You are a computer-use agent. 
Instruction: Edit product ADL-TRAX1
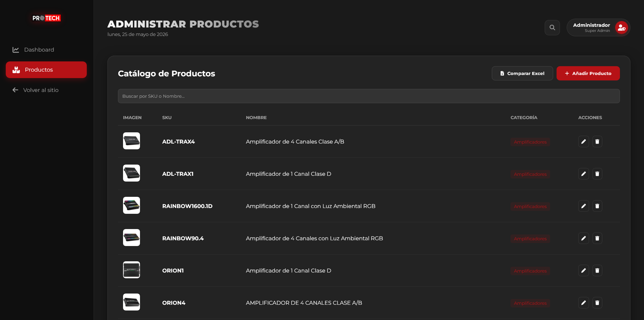pyautogui.click(x=583, y=174)
